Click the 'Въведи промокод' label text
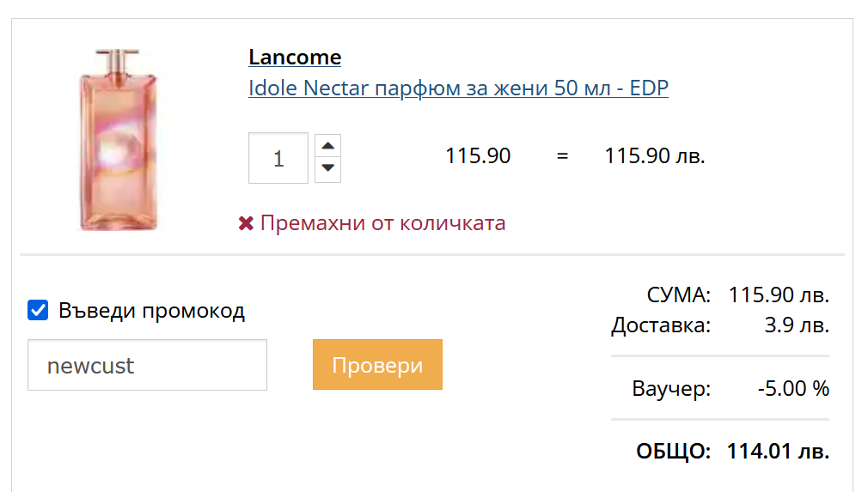868x492 pixels. click(151, 311)
